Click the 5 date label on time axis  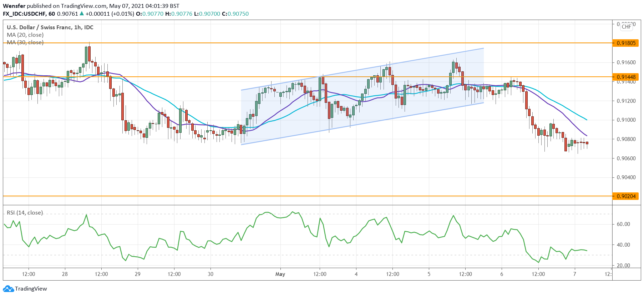pos(429,274)
